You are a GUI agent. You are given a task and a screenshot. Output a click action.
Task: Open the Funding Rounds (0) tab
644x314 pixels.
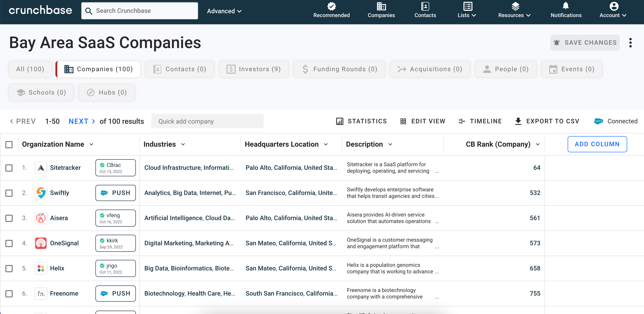339,69
